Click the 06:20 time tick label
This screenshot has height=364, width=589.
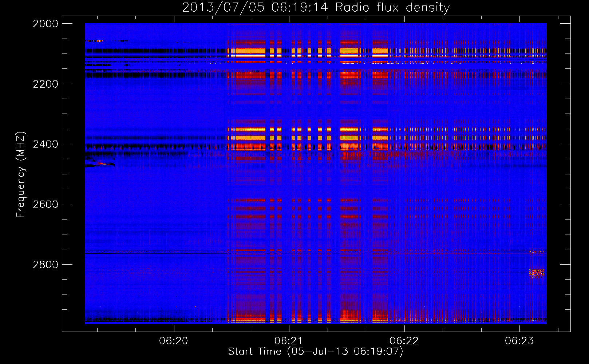(x=174, y=341)
